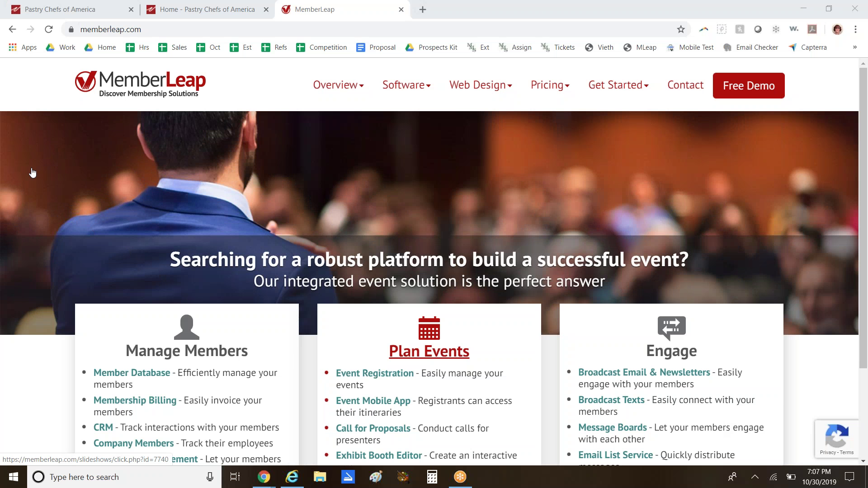Open the Email List Service link
This screenshot has width=868, height=488.
[616, 455]
